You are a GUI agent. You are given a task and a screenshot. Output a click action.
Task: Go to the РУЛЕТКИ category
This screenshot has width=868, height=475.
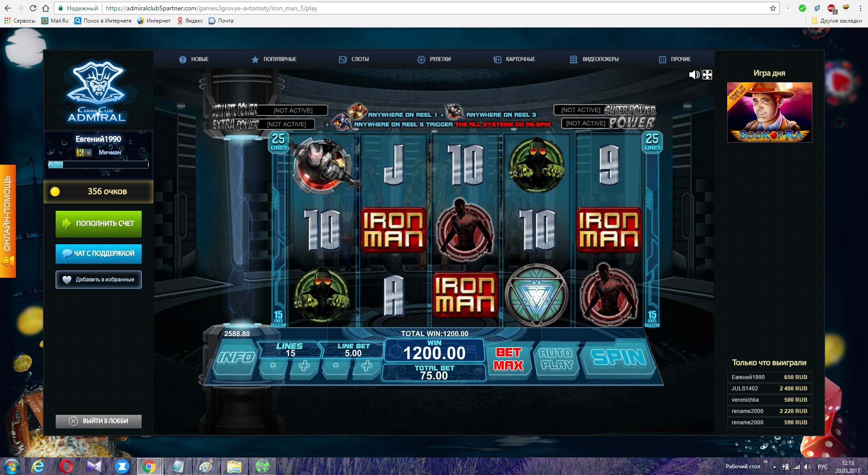[x=434, y=59]
